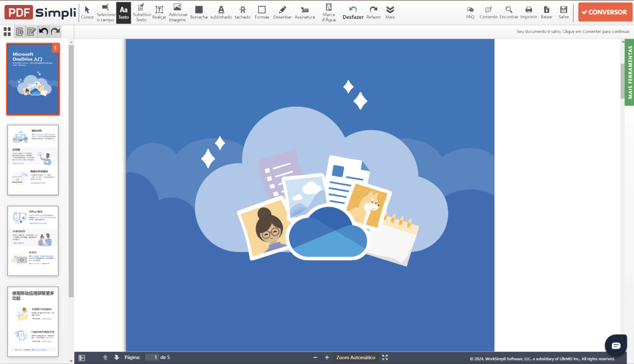Show the page thumbnails grid view
This screenshot has height=364, width=634.
(7, 32)
